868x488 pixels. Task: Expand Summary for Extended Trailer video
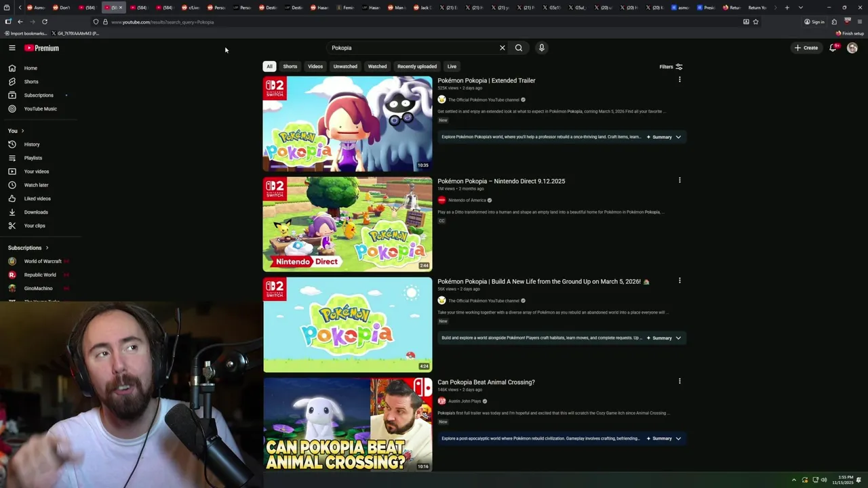point(664,137)
